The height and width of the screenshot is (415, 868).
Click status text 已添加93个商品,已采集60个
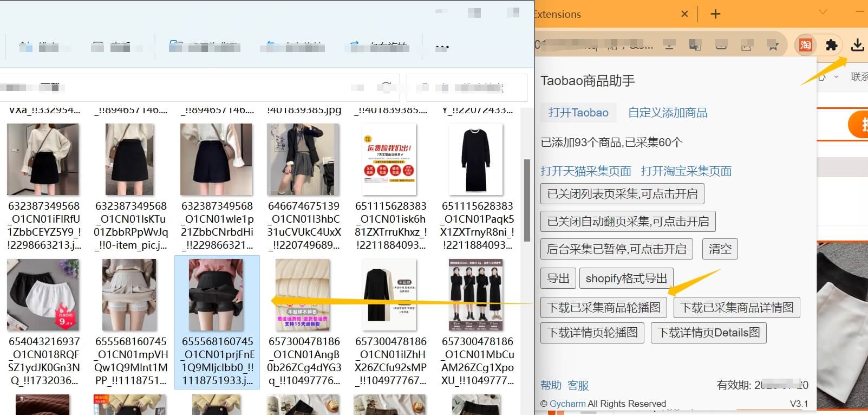pos(611,142)
